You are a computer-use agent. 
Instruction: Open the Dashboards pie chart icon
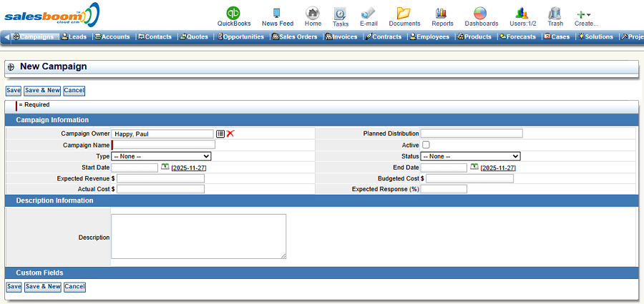(x=481, y=13)
